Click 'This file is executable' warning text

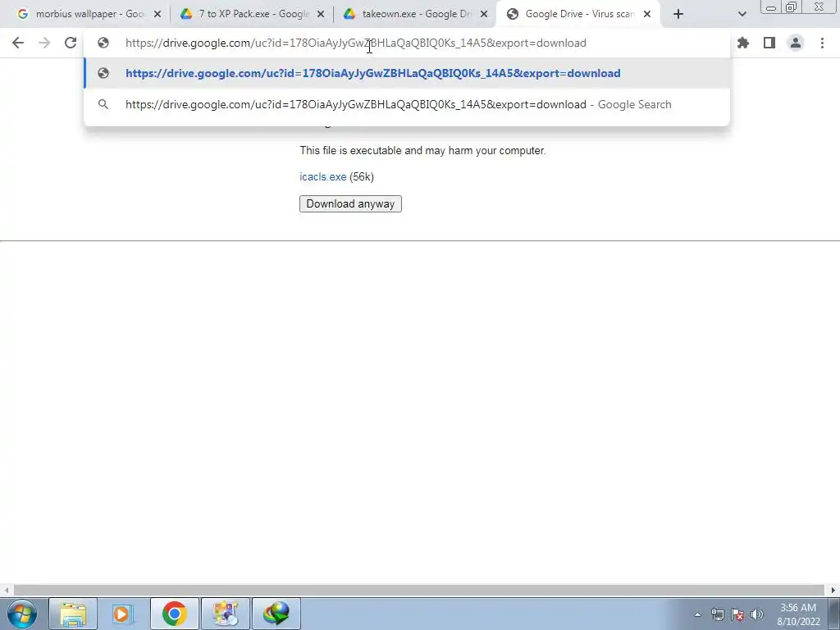coord(422,151)
